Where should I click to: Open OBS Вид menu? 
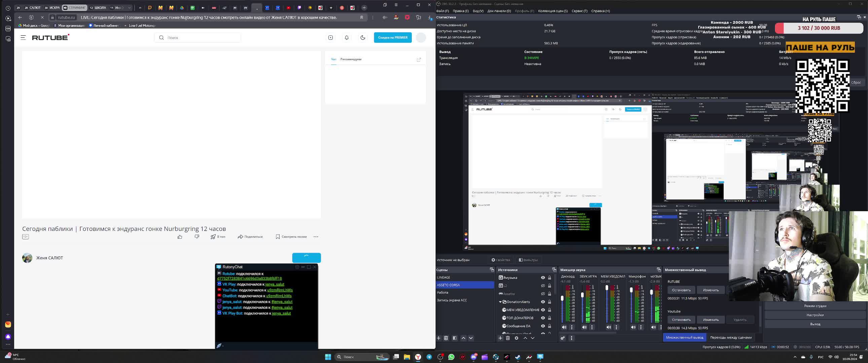tap(478, 11)
